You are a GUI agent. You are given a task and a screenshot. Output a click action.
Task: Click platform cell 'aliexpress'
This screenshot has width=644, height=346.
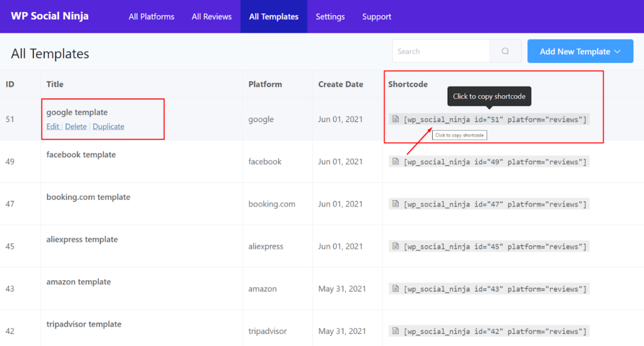click(266, 246)
